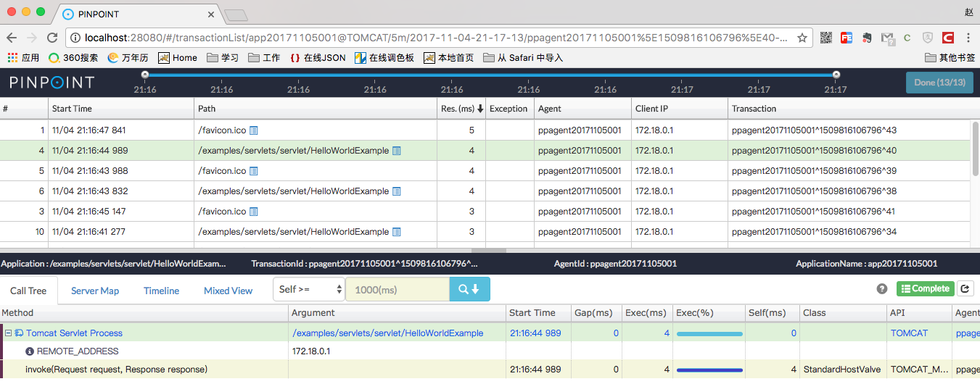Click the call tree search button
This screenshot has width=980, height=392.
(469, 289)
